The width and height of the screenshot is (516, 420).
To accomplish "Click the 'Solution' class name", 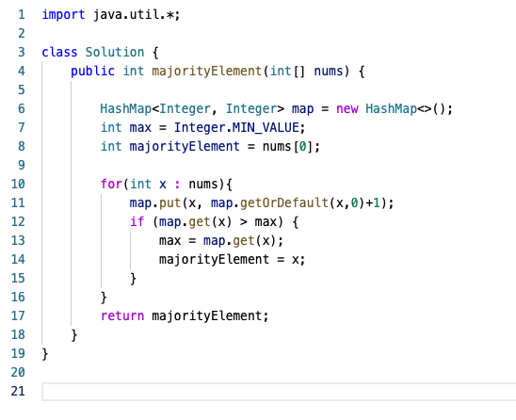I will point(115,53).
